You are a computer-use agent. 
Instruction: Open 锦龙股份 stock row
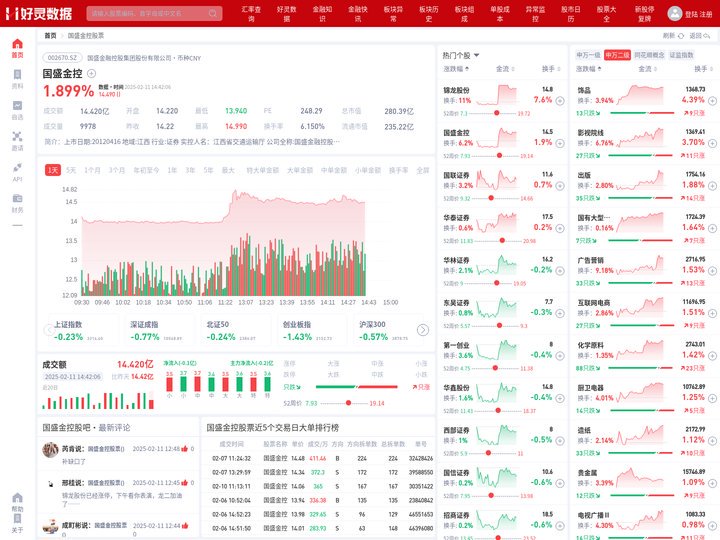pyautogui.click(x=502, y=101)
